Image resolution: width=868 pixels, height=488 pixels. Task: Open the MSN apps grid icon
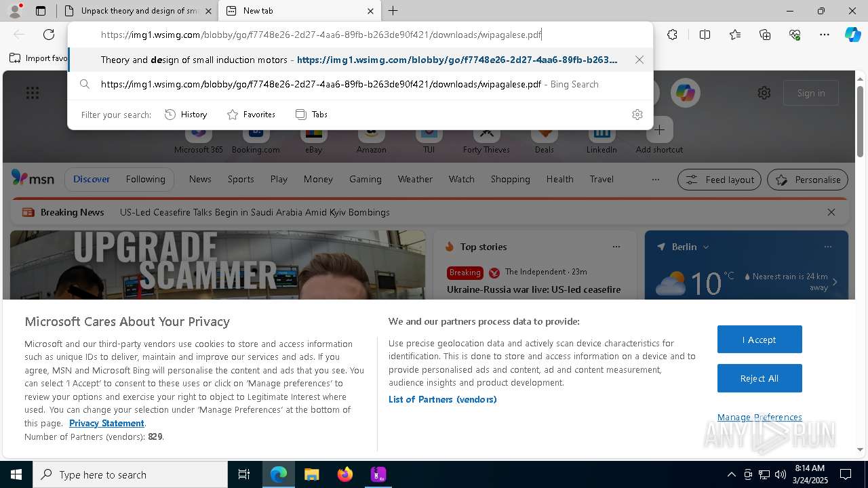32,93
